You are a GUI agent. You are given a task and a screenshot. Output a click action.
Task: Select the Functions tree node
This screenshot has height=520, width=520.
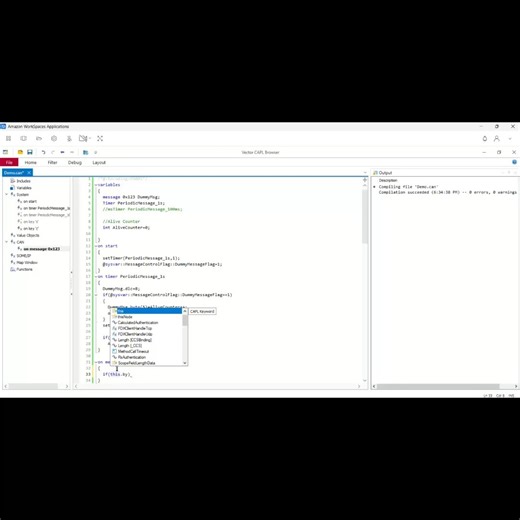point(24,269)
